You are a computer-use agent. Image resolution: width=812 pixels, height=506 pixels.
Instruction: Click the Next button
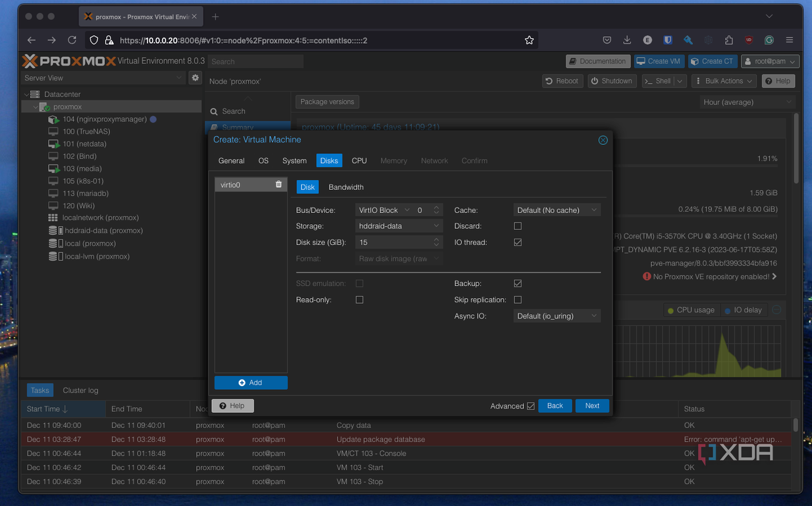click(592, 406)
